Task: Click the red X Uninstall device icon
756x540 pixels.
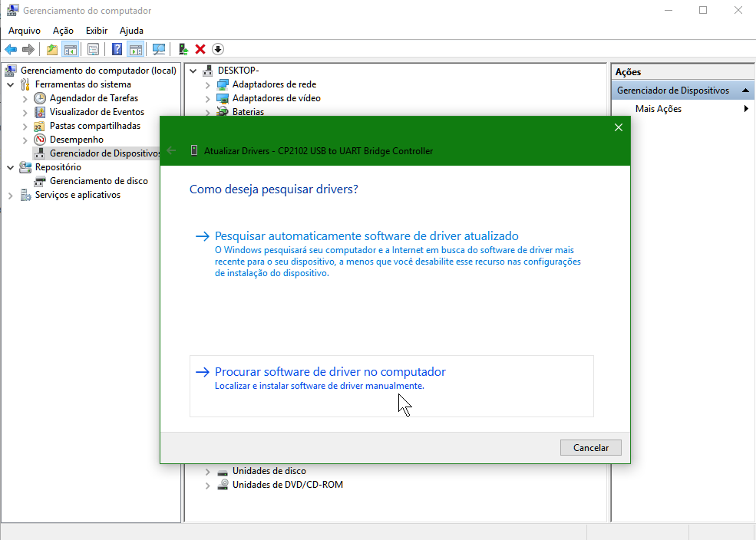Action: [200, 49]
